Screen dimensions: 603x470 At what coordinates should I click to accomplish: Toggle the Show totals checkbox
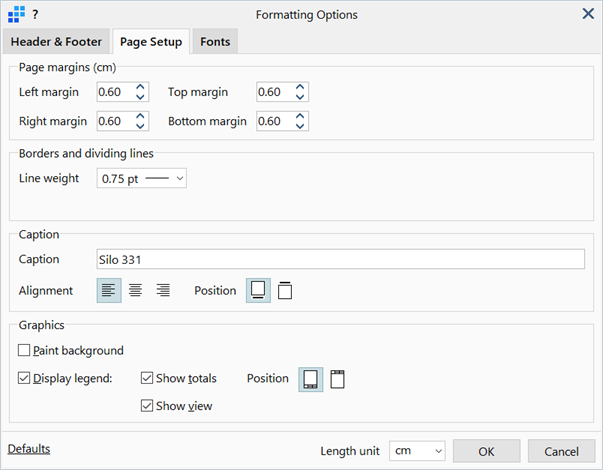click(x=147, y=378)
